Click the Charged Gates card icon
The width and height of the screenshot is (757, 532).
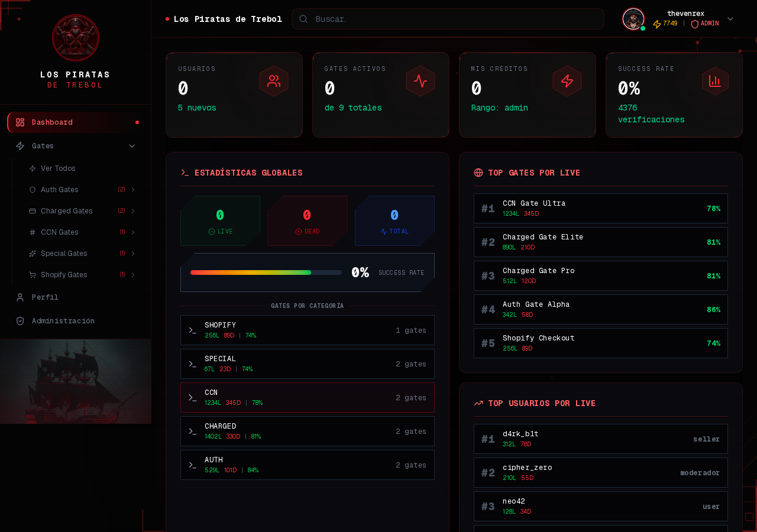[33, 211]
